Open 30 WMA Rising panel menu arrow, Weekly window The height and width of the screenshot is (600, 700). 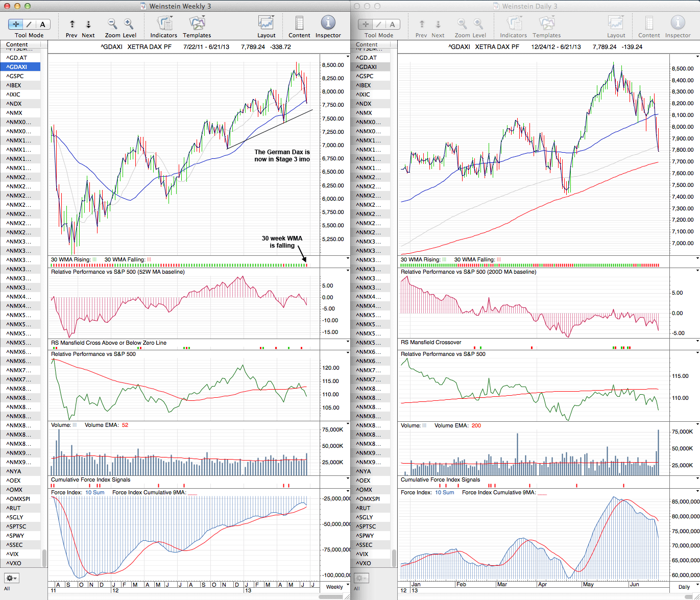348,258
